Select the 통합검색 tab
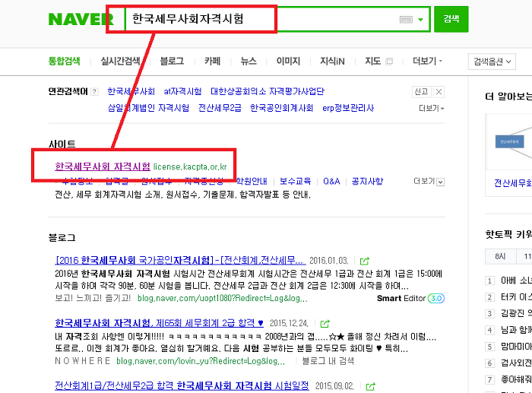Viewport: 532px width, 393px height. pos(64,61)
